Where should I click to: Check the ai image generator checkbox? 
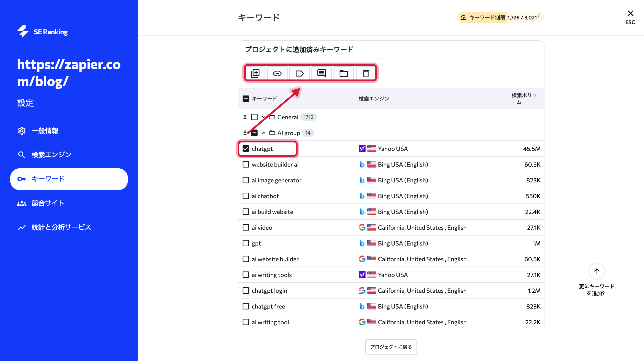coord(246,180)
